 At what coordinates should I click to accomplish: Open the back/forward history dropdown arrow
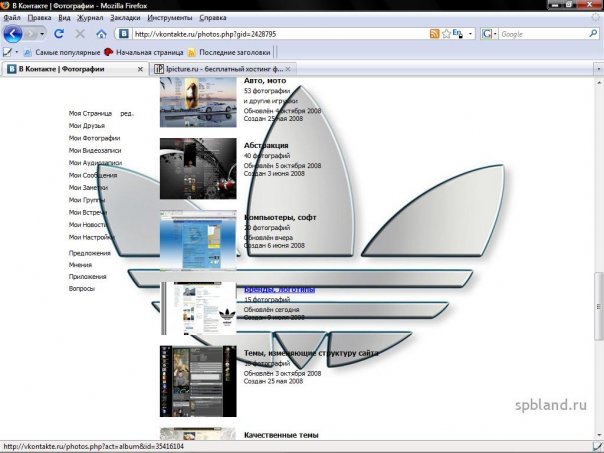pos(42,34)
